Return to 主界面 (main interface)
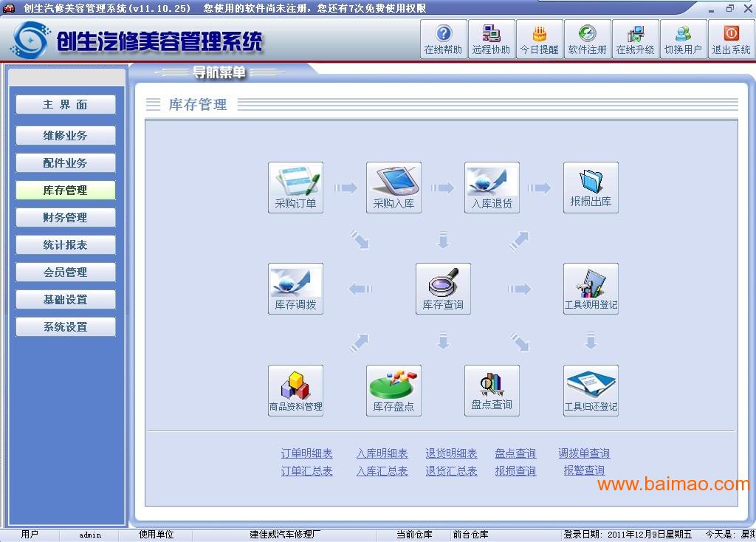756x542 pixels. (x=65, y=104)
